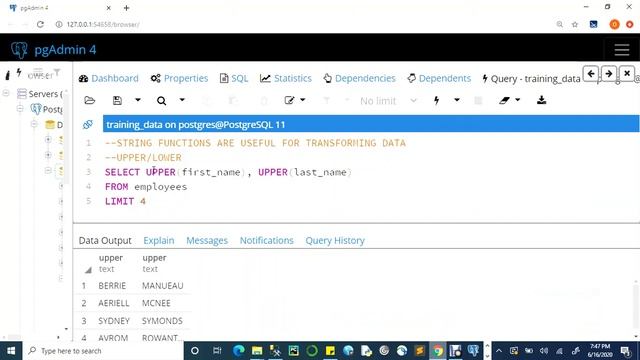Image resolution: width=640 pixels, height=360 pixels.
Task: Open the Messages tab
Action: [207, 240]
